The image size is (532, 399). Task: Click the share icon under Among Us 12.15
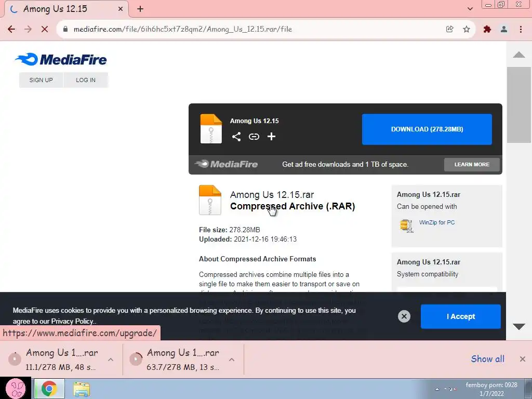coord(236,137)
